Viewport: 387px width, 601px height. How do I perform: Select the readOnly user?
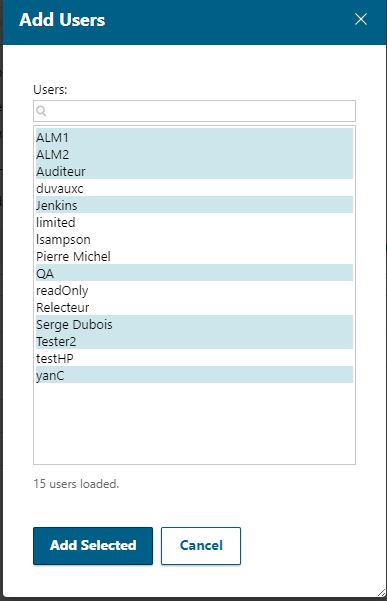tap(194, 290)
